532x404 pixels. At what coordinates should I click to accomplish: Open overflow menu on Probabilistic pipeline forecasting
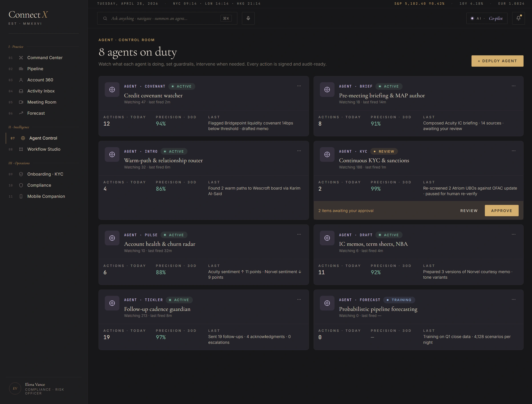point(514,299)
